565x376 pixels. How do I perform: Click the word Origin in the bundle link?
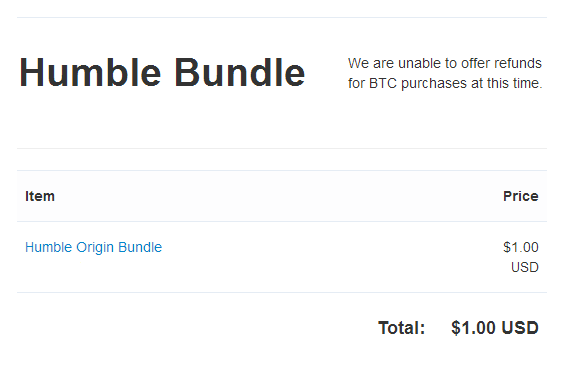pyautogui.click(x=95, y=247)
